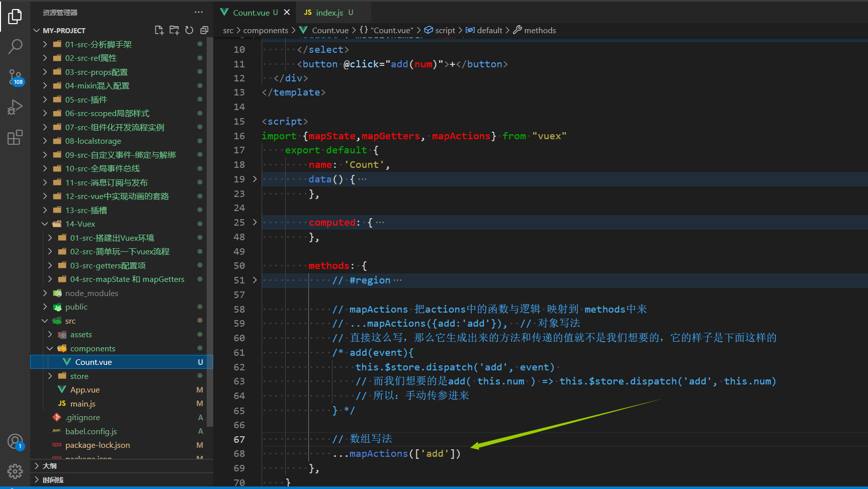Open explorer more actions ellipsis menu

point(199,12)
